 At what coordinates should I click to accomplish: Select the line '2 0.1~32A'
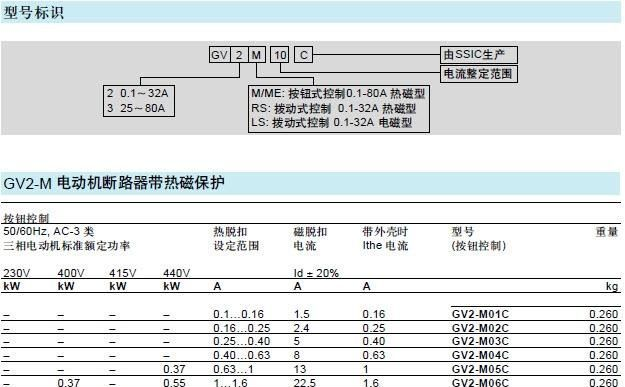point(138,93)
